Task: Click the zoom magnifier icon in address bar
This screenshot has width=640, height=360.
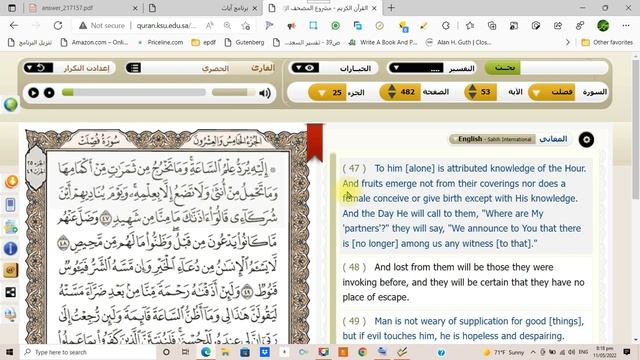Action: pos(227,25)
